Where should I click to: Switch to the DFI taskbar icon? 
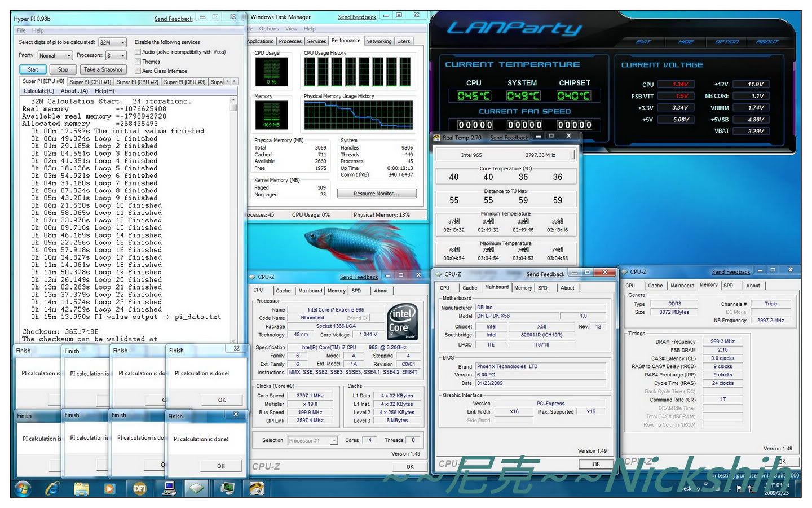(x=139, y=488)
